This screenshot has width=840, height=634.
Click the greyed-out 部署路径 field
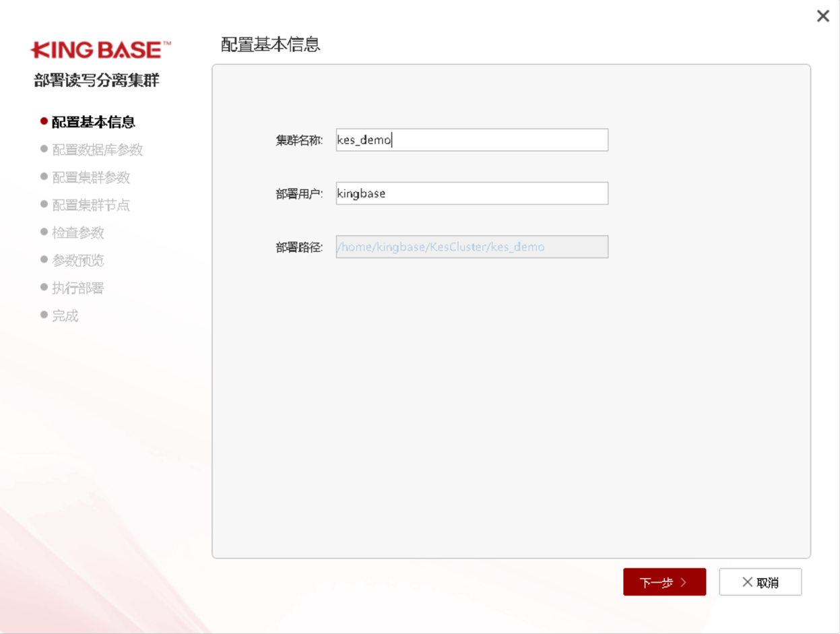pyautogui.click(x=472, y=247)
